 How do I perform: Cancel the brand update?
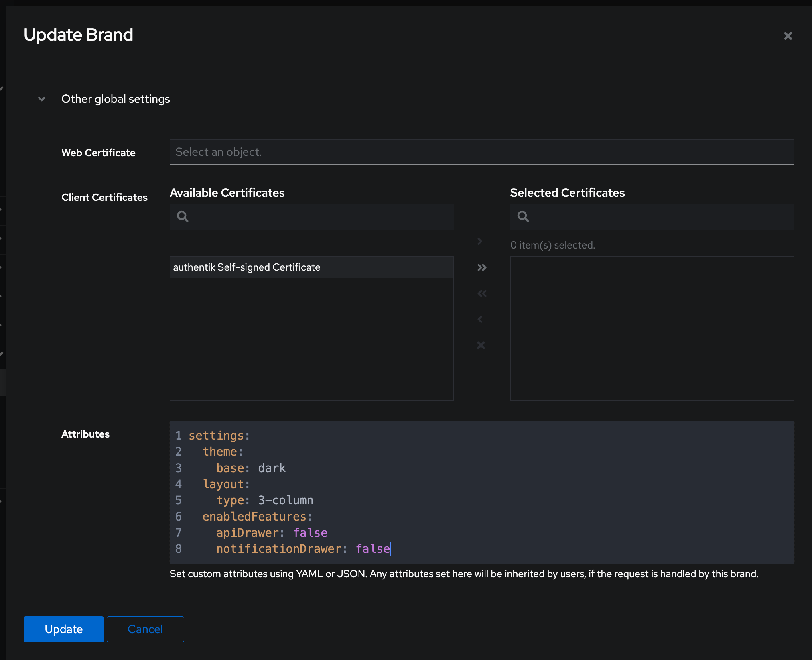click(x=145, y=629)
